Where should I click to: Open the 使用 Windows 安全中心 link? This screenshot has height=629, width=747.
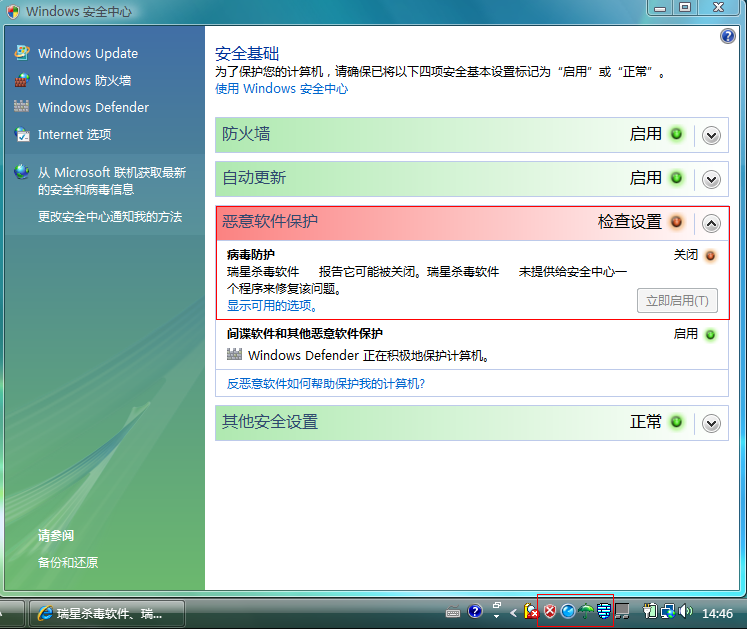282,89
